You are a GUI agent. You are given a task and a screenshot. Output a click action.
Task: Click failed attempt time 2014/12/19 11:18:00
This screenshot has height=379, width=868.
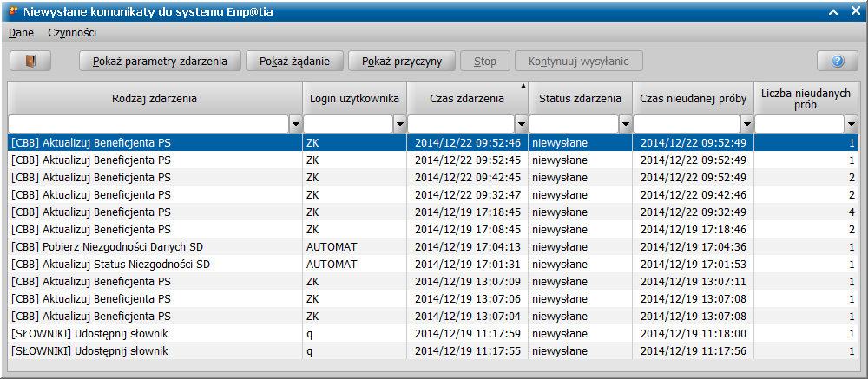click(x=694, y=334)
